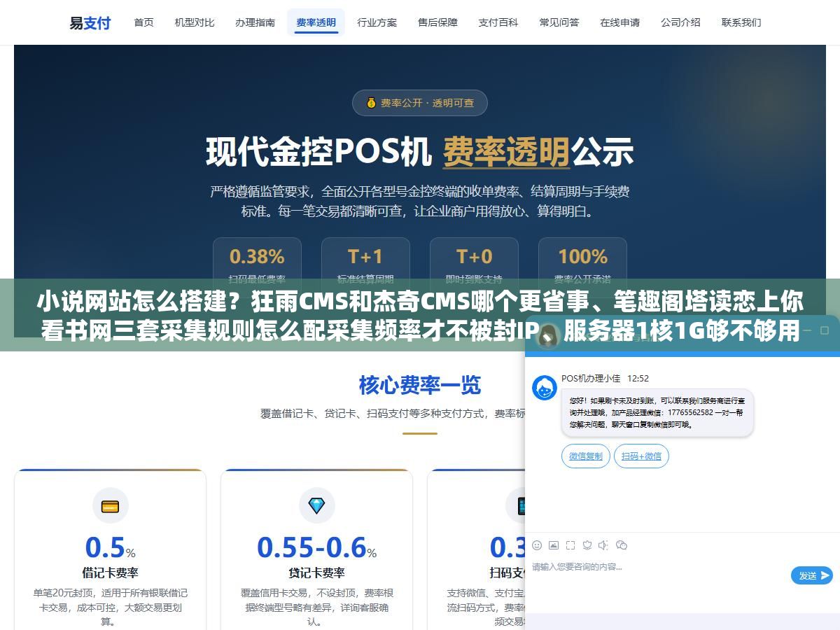Open the 行业方案 menu item
Viewport: 840px width, 630px height.
coord(377,22)
